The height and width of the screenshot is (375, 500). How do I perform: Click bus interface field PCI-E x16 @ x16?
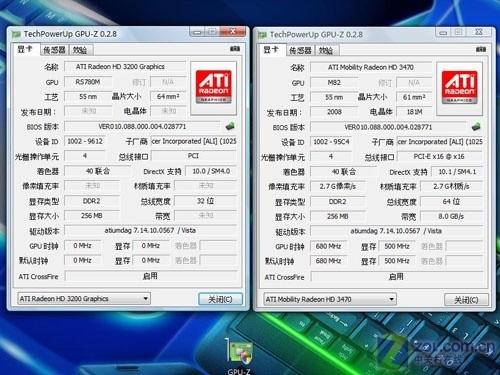(440, 156)
